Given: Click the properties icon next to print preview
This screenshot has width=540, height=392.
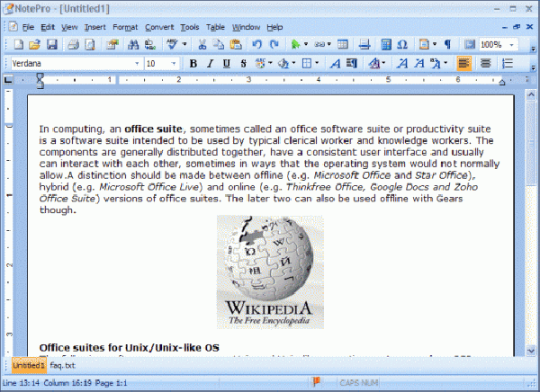Looking at the screenshot, I should [112, 44].
